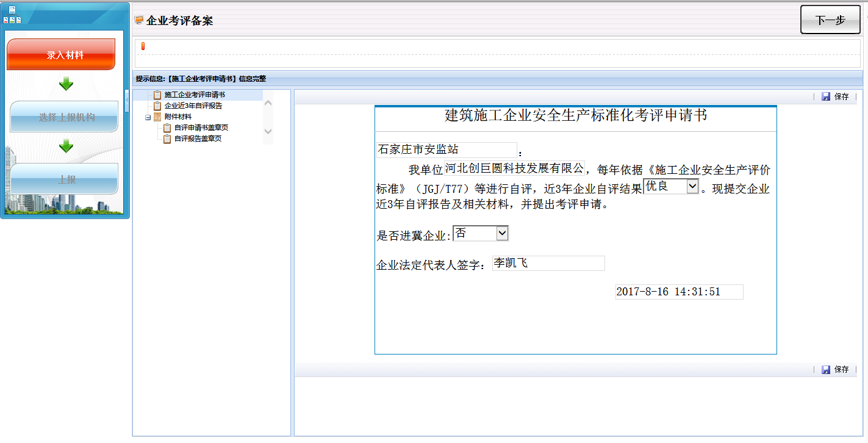The height and width of the screenshot is (443, 868).
Task: Click the 上报 step button
Action: point(64,179)
